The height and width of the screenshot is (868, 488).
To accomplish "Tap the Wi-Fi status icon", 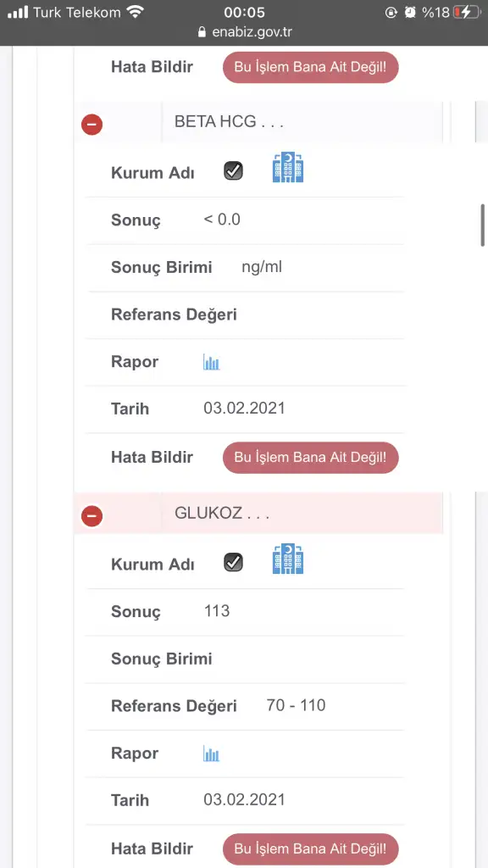I will click(135, 12).
